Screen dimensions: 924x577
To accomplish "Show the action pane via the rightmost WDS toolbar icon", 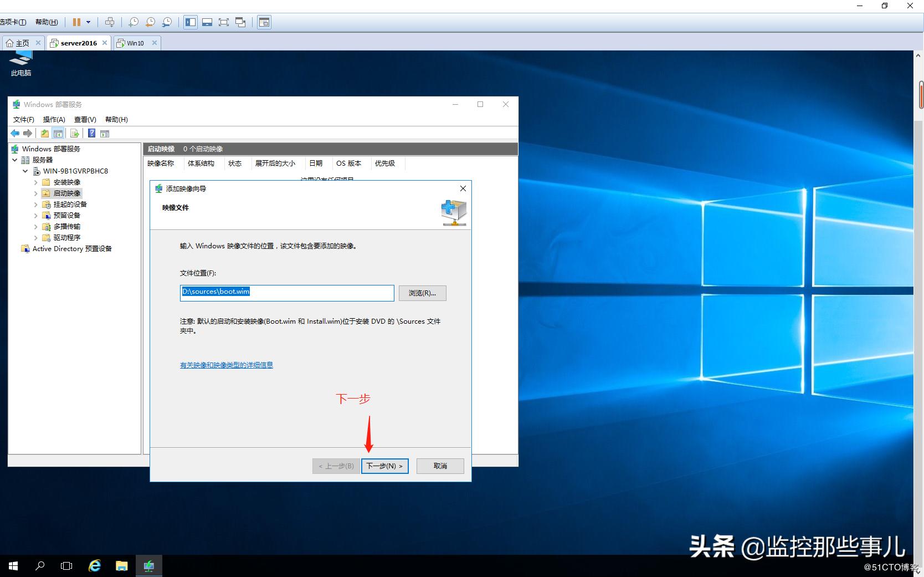I will pyautogui.click(x=105, y=133).
